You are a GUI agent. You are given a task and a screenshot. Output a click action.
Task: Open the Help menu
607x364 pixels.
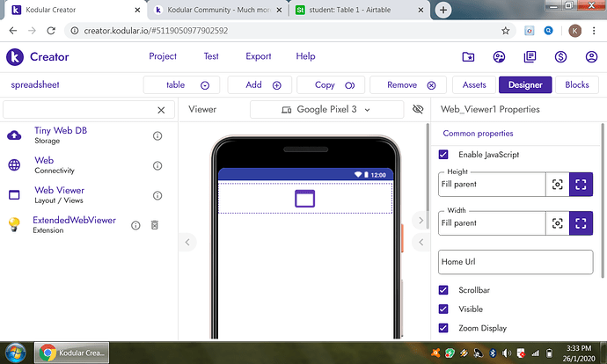(305, 56)
